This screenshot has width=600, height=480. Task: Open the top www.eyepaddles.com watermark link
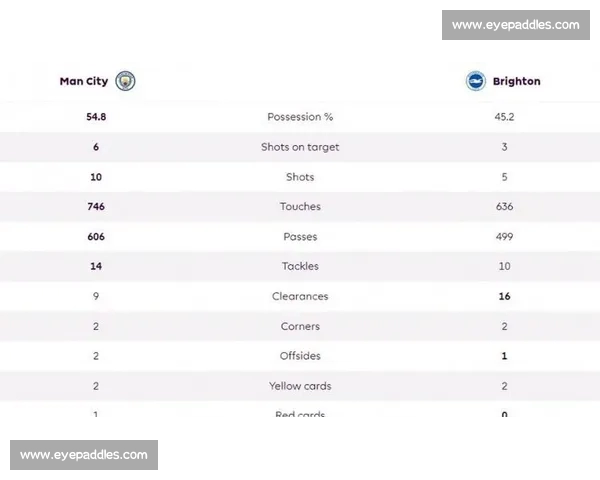pos(515,25)
